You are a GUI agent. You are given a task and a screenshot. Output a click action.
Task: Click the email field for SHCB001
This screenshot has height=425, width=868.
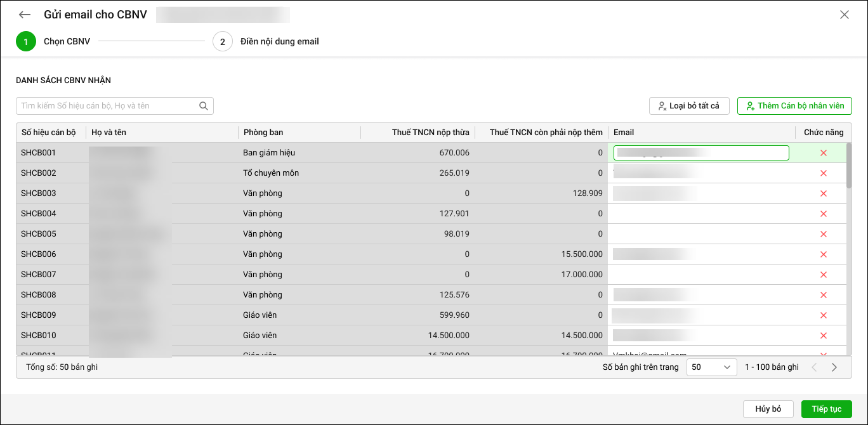(x=700, y=153)
